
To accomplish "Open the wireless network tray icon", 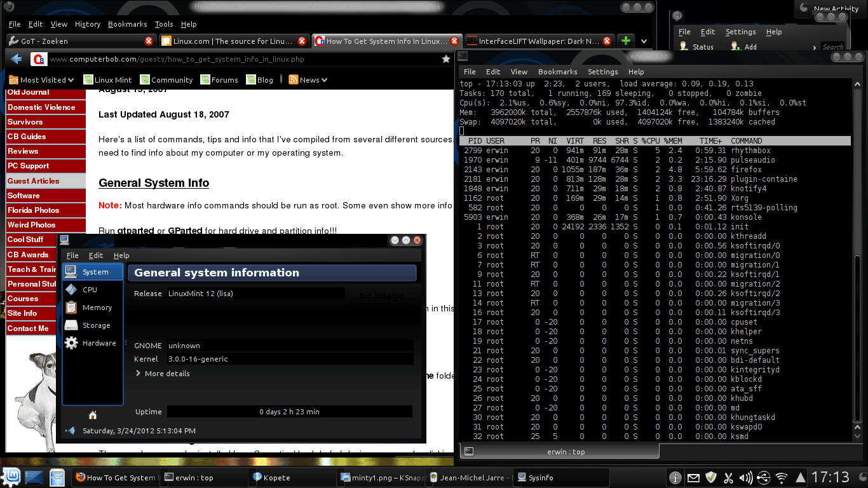I will coord(782,477).
